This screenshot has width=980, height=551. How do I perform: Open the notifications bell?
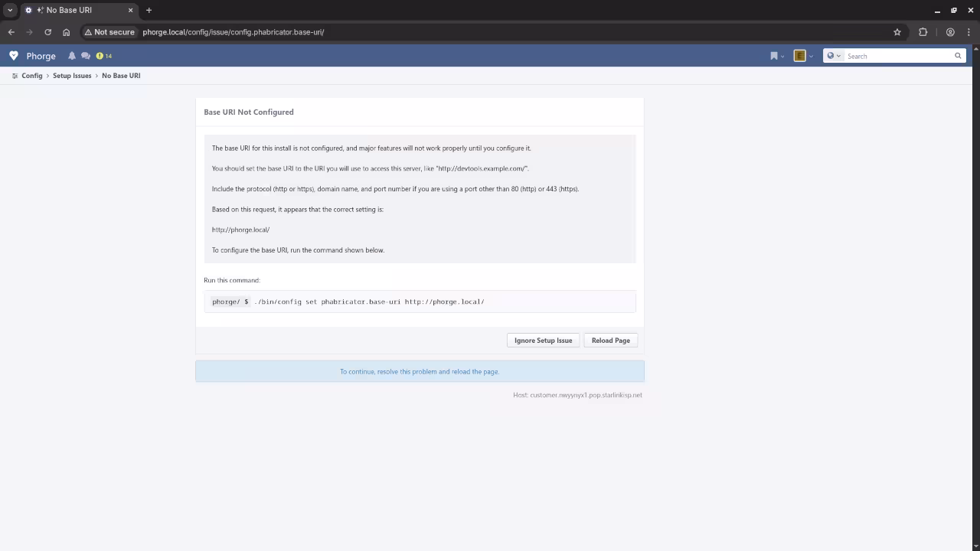(72, 56)
